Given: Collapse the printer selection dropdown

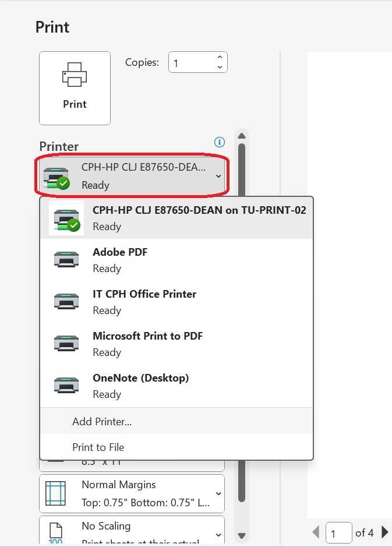Looking at the screenshot, I should 132,176.
